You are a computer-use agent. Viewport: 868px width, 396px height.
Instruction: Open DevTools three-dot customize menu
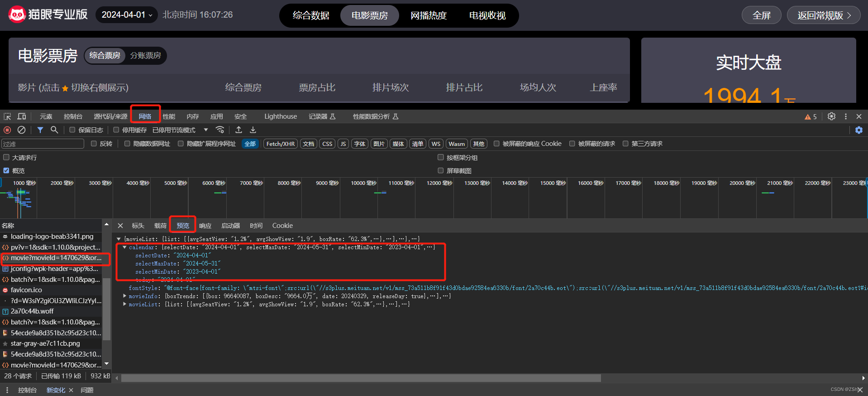click(845, 116)
